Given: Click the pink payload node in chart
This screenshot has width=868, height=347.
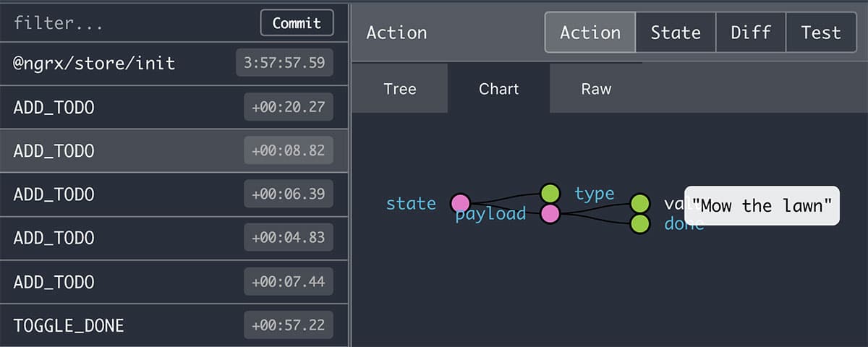Looking at the screenshot, I should click(x=550, y=214).
